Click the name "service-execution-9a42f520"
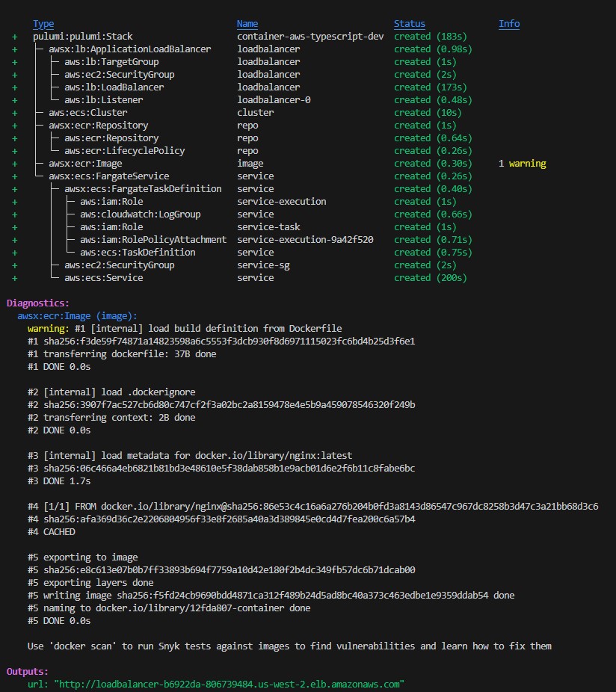Viewport: 616px width, 692px height. click(305, 240)
